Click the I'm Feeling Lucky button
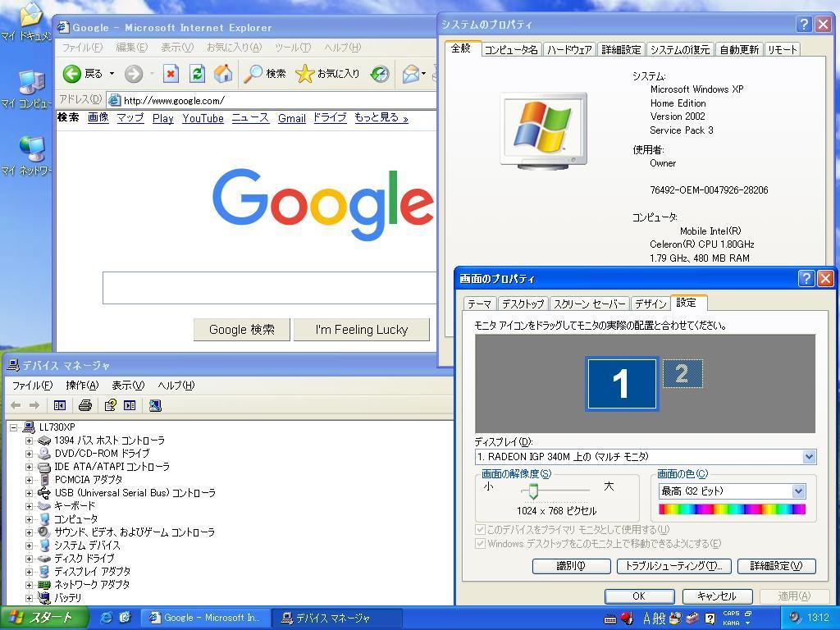The height and width of the screenshot is (630, 840). (362, 330)
